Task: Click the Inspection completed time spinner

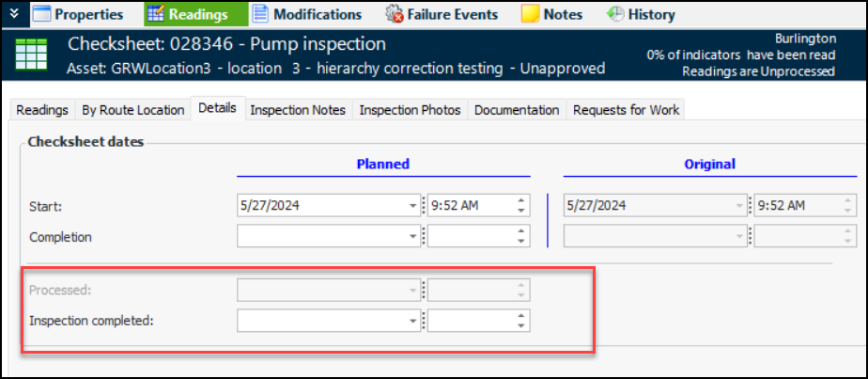Action: click(520, 321)
